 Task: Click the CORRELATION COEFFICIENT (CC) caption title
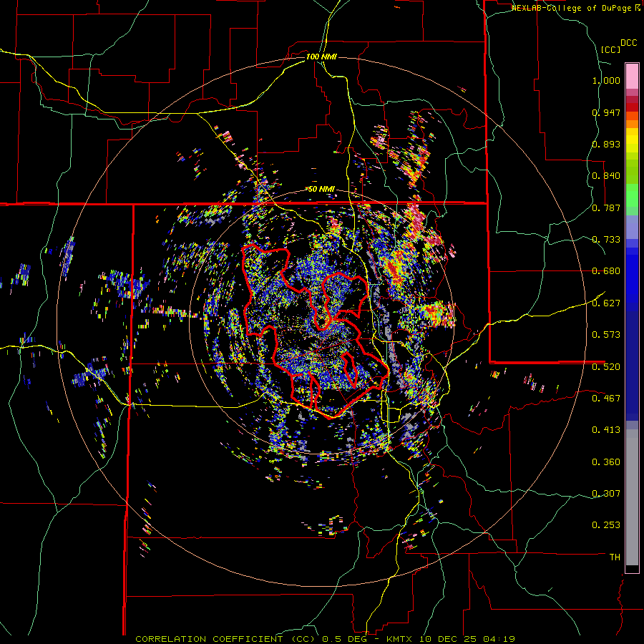(225, 639)
